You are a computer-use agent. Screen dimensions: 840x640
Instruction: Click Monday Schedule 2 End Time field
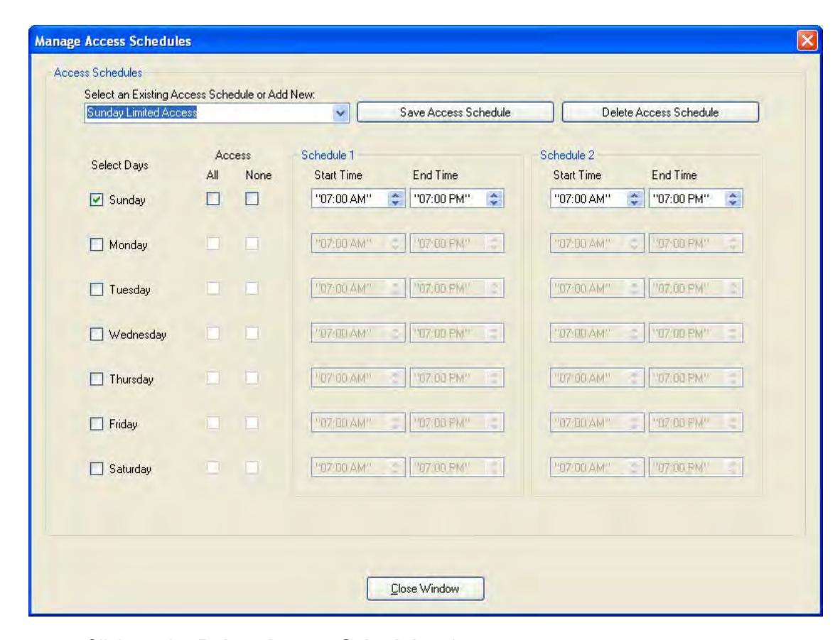[x=695, y=244]
